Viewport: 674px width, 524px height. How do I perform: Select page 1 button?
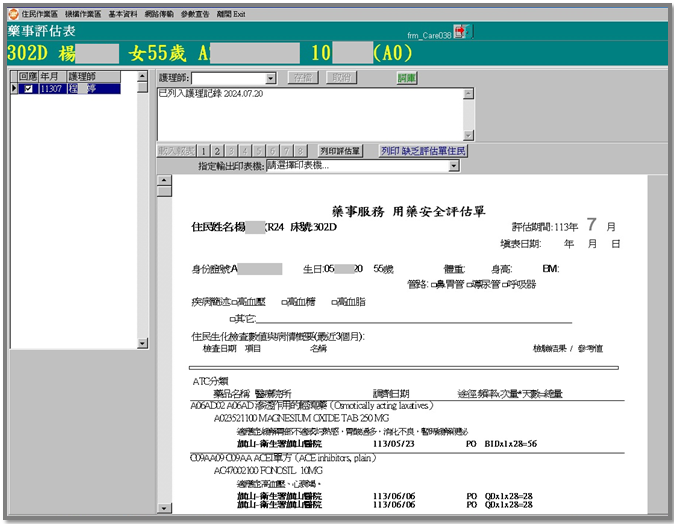pos(203,151)
